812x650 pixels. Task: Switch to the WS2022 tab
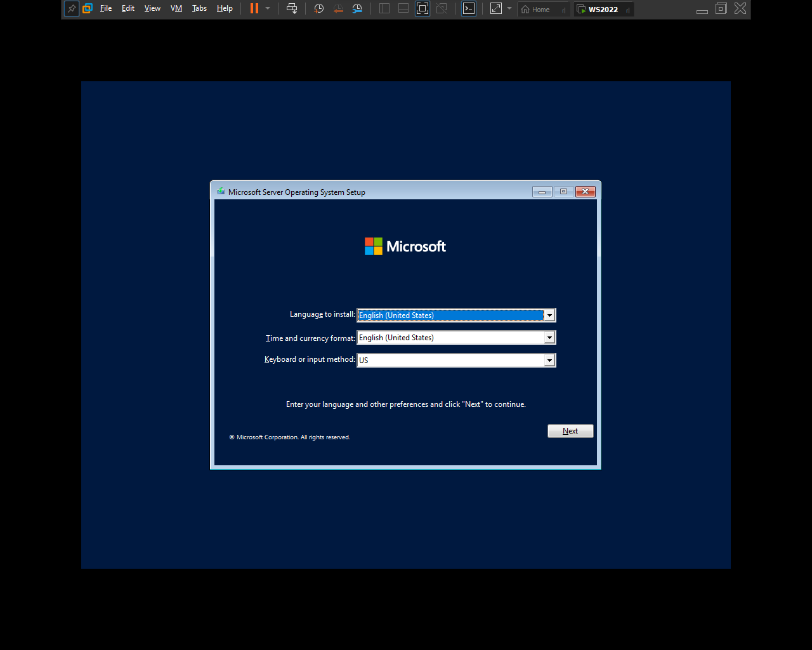click(603, 10)
